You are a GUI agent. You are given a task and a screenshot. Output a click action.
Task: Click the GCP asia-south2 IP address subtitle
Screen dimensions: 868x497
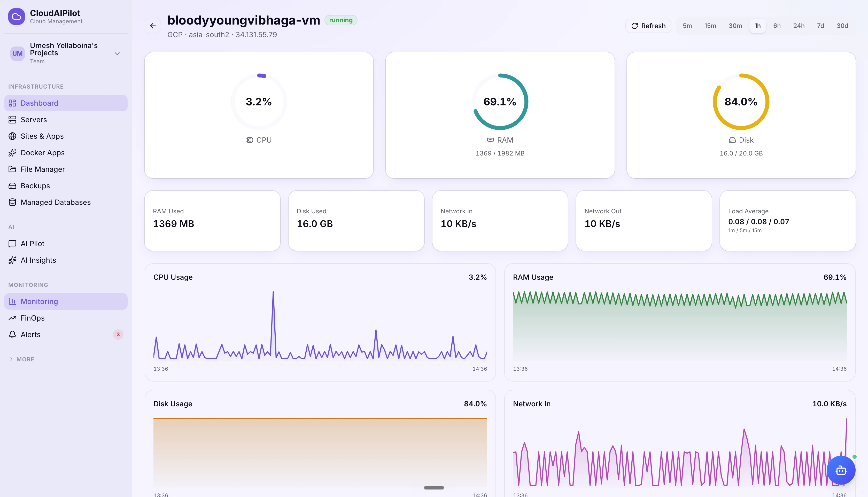(x=222, y=35)
